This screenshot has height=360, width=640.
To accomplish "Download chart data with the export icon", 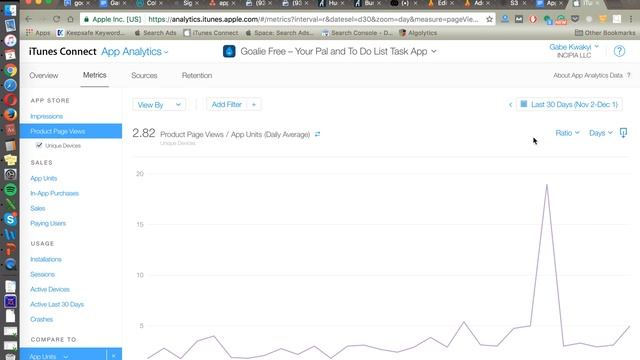I will [x=623, y=133].
